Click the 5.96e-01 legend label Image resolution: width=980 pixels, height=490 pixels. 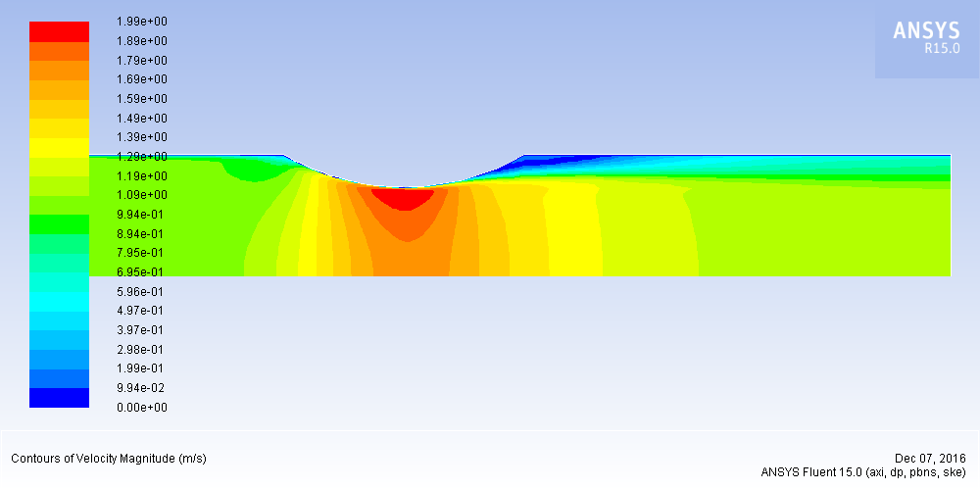(142, 291)
